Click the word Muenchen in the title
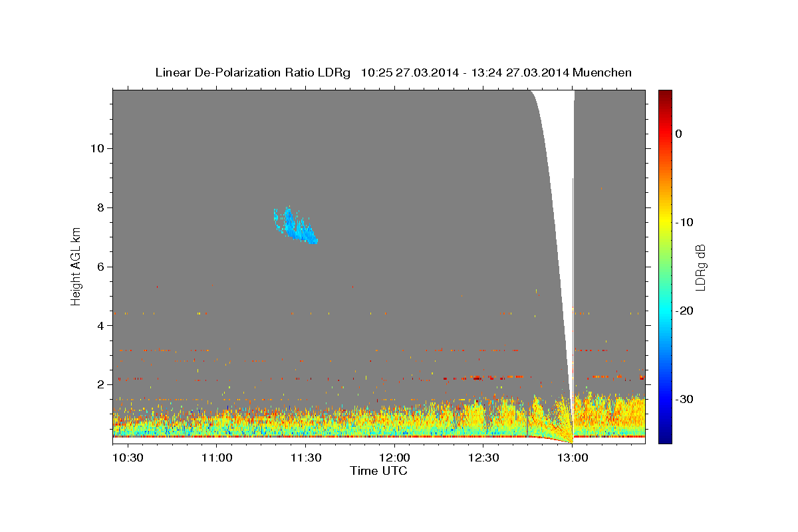 click(602, 72)
